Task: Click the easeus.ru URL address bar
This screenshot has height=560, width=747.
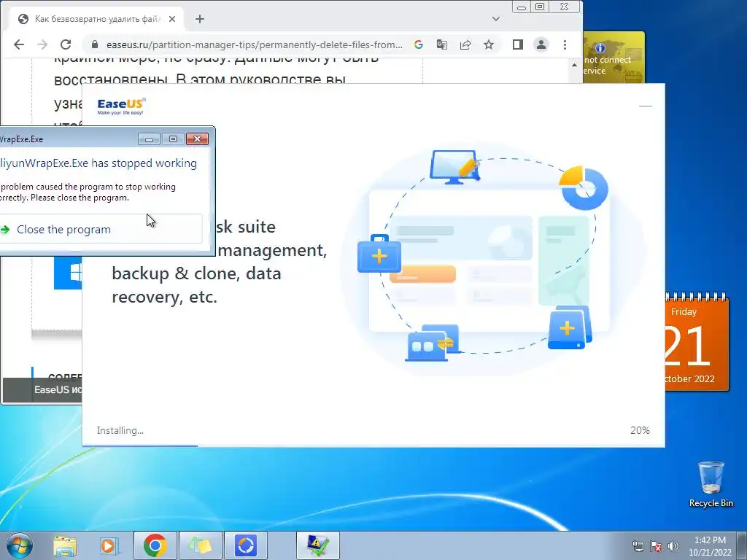Action: click(255, 44)
